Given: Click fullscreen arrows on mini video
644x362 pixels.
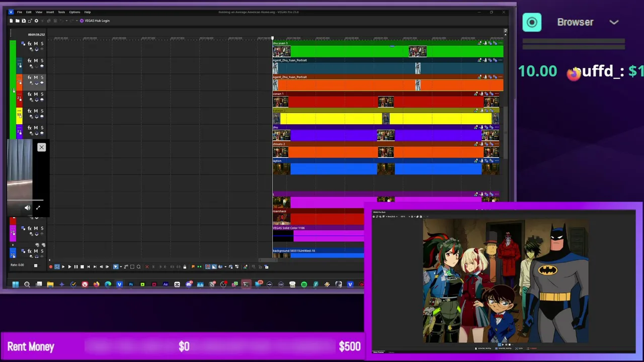Looking at the screenshot, I should pos(38,207).
